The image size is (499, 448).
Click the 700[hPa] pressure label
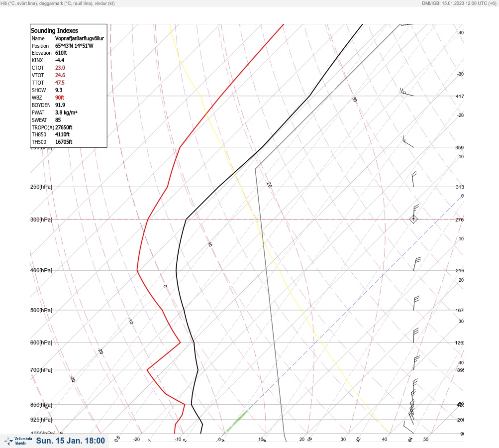41,370
